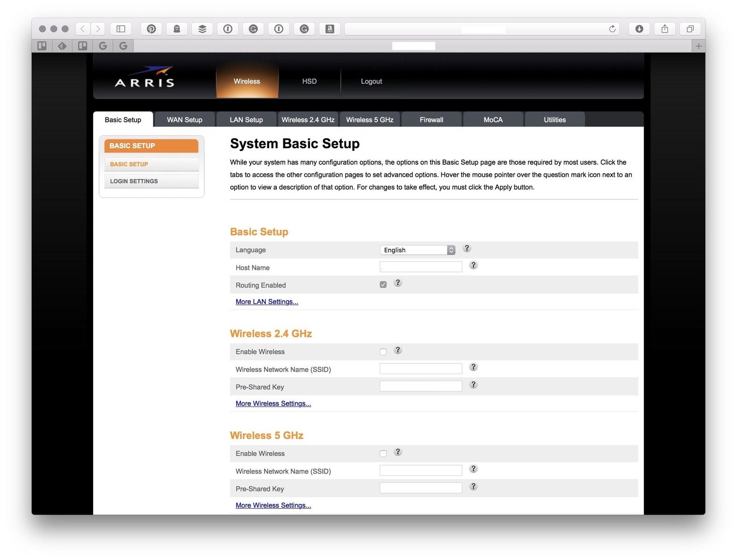Open the Language dropdown showing English
737x560 pixels.
coord(417,250)
